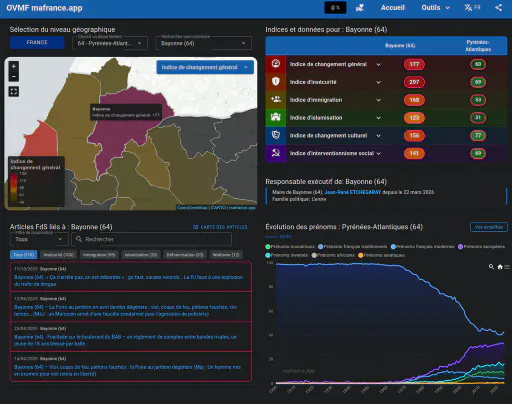The height and width of the screenshot is (404, 512).
Task: Open the black X social button in header
Action: tap(335, 8)
